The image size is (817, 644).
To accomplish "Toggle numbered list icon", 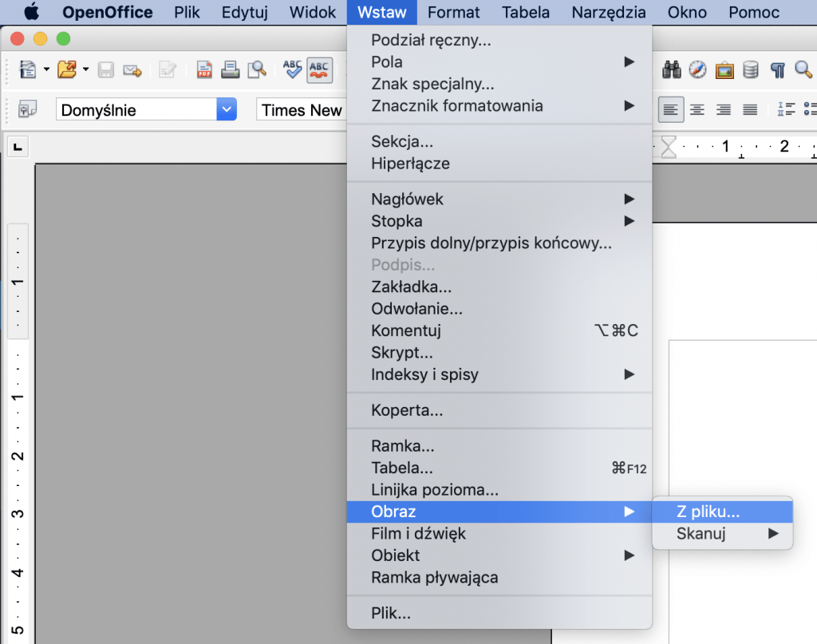I will pyautogui.click(x=786, y=109).
